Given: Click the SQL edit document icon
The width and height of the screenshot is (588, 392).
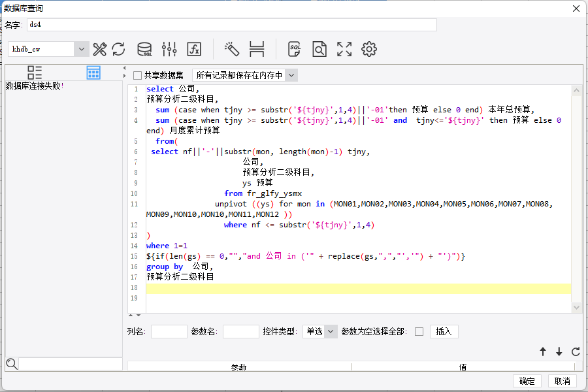Looking at the screenshot, I should click(x=295, y=49).
